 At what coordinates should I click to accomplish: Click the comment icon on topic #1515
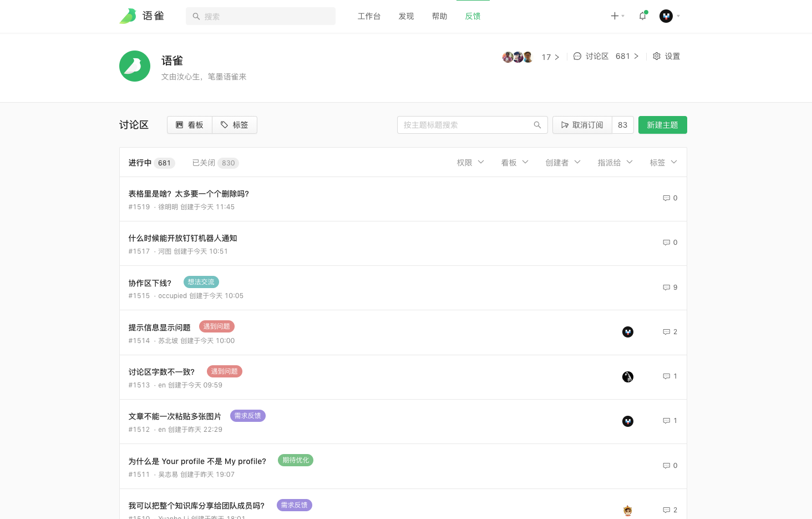pos(666,288)
